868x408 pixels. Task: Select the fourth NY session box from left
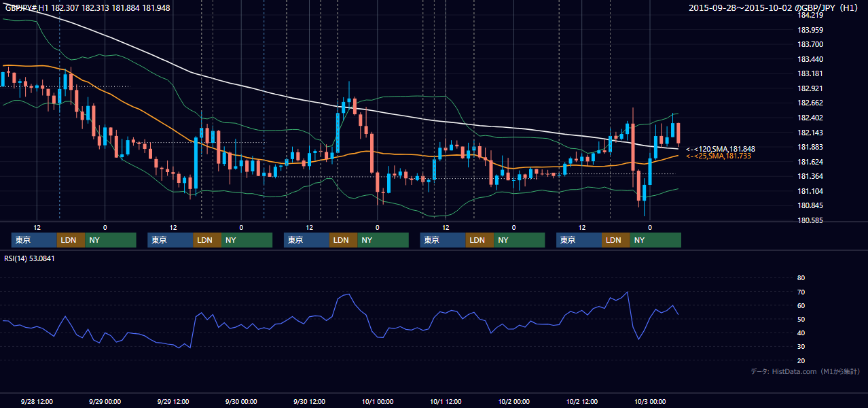pyautogui.click(x=519, y=240)
